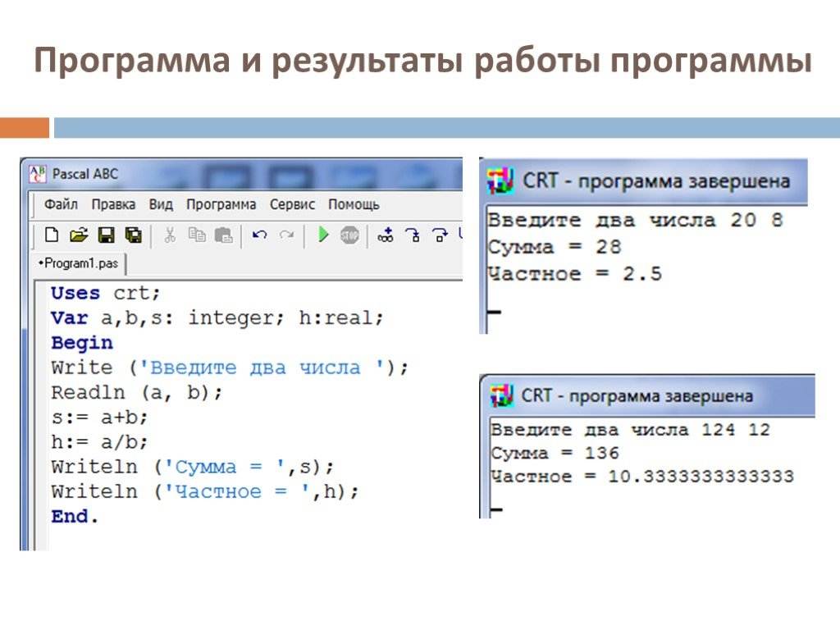The image size is (840, 630).
Task: Click 'Частное = 10.333333333333' output
Action: click(x=641, y=477)
